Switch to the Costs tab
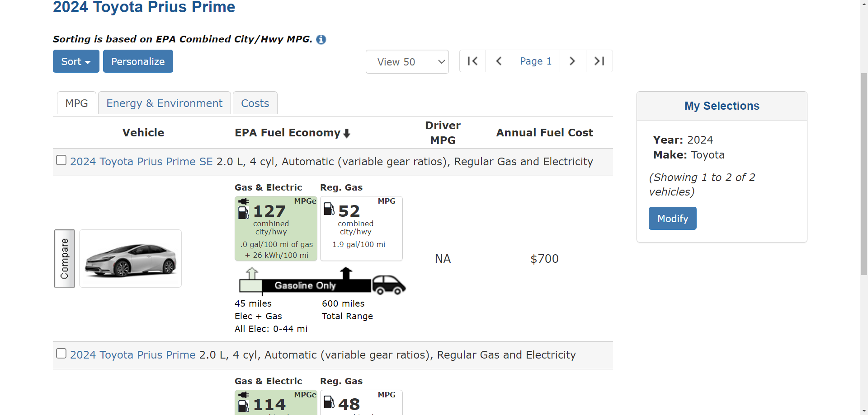Image resolution: width=868 pixels, height=415 pixels. [255, 103]
